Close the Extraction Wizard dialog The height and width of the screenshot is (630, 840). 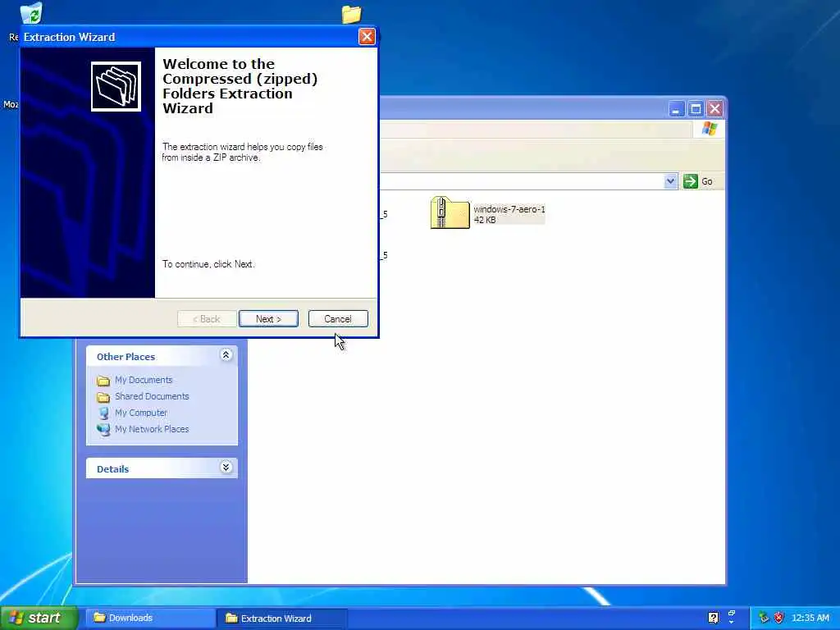367,36
